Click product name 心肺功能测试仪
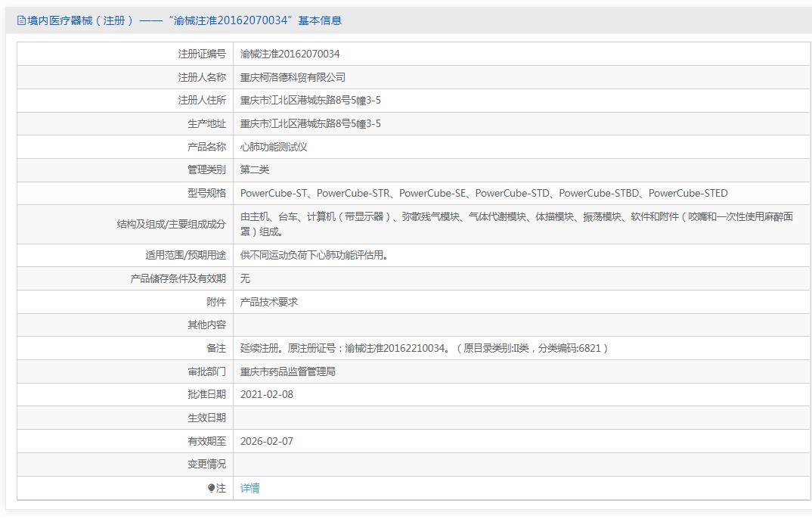This screenshot has width=812, height=519. coord(274,147)
